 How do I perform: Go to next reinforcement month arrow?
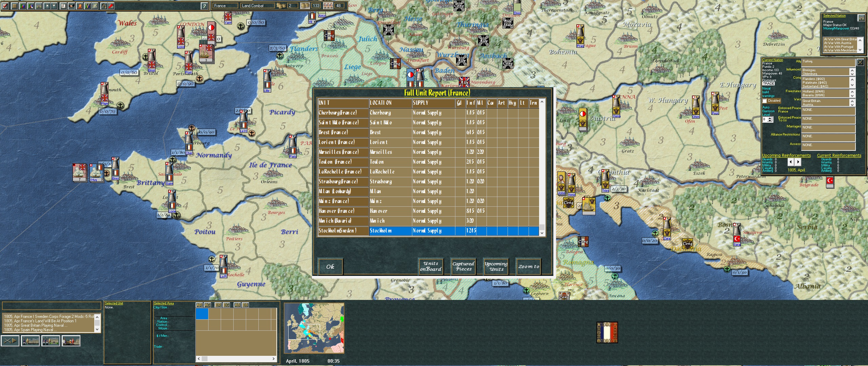[797, 162]
